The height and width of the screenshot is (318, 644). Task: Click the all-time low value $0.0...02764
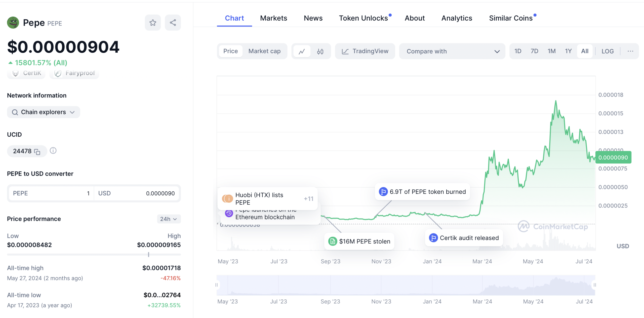(x=162, y=295)
